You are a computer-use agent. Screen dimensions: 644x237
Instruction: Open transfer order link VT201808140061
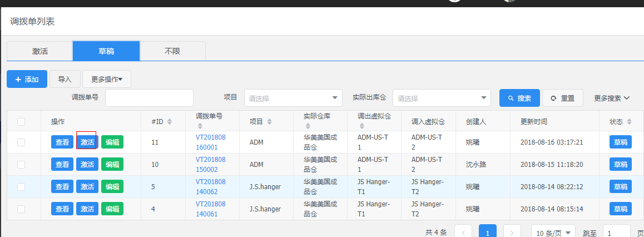211,209
